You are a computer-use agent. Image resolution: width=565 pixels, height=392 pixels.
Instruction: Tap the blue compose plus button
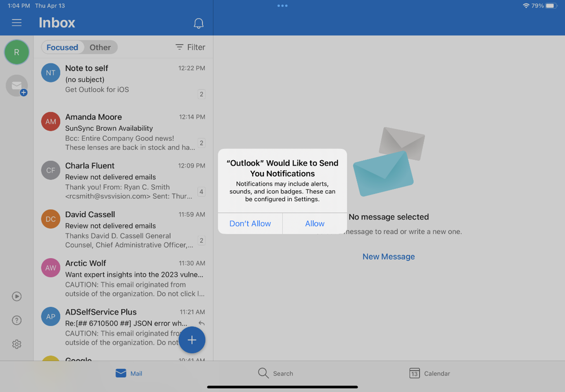(x=192, y=340)
